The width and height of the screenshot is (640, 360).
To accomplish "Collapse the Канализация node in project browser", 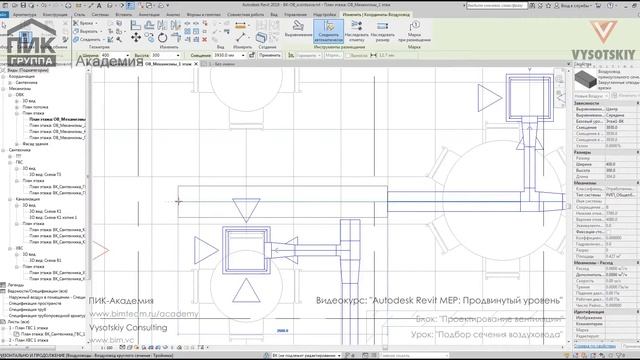I will pos(10,199).
